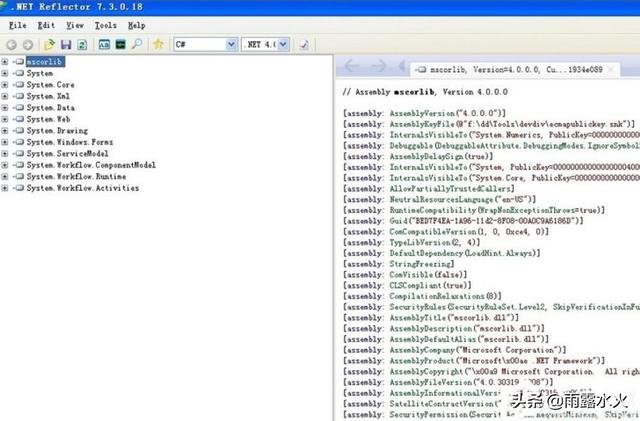The height and width of the screenshot is (421, 640).
Task: Click the AssemblyCompany attribute link
Action: [x=422, y=350]
